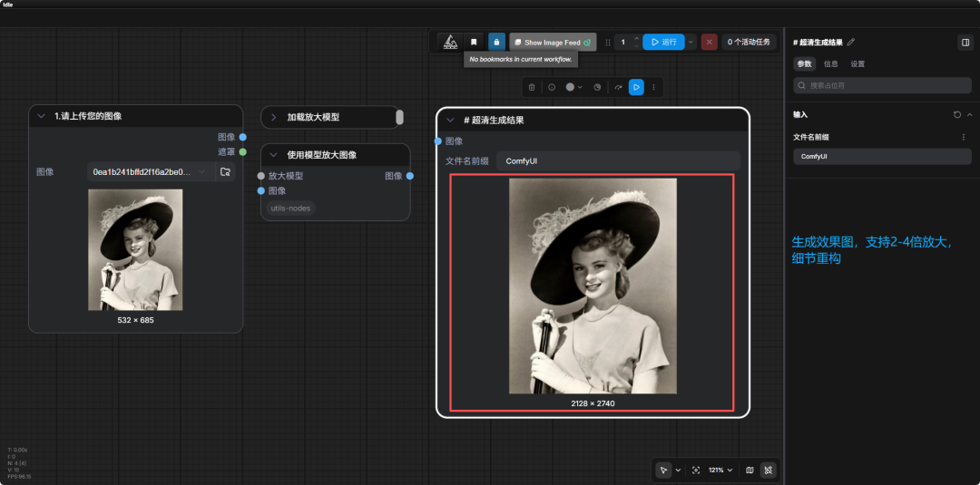Open node info with the circled i icon
This screenshot has height=485, width=980.
552,87
